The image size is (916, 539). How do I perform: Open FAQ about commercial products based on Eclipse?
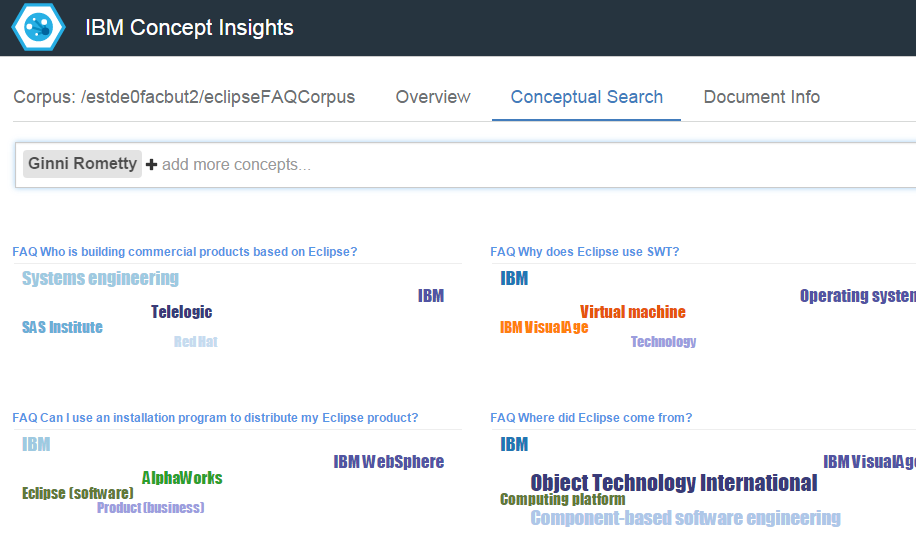pos(185,252)
